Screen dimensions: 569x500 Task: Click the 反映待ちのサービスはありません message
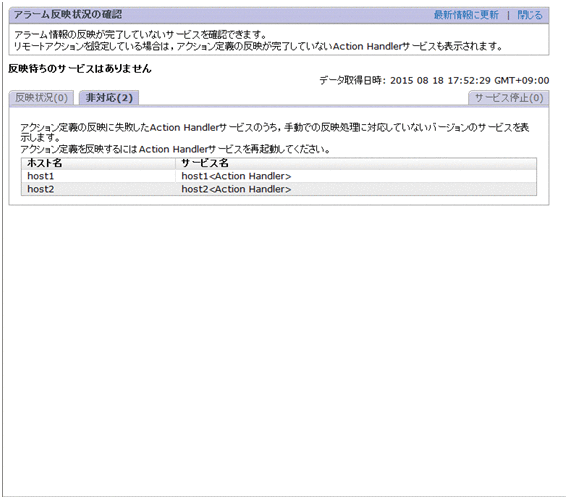point(79,68)
